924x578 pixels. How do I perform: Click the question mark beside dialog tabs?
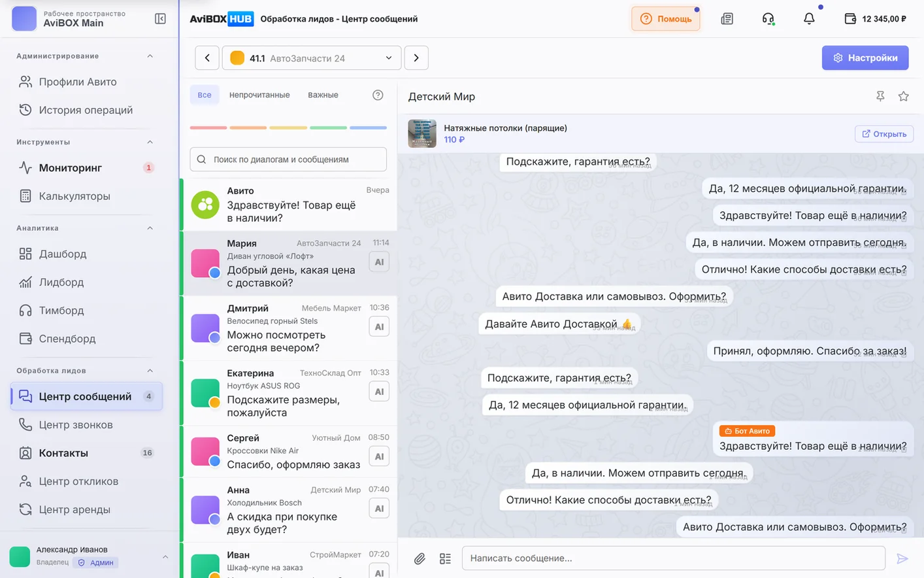[x=378, y=95]
